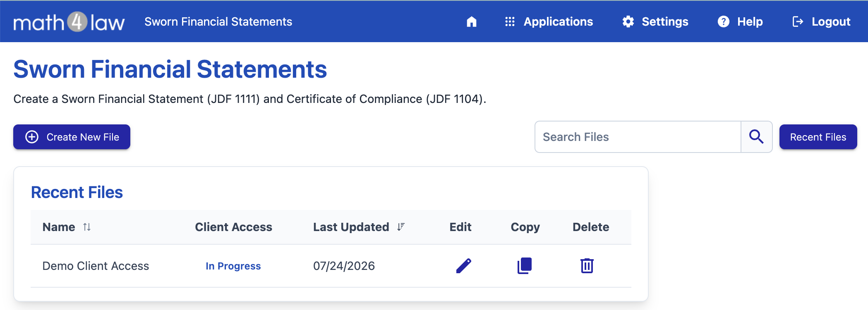Viewport: 868px width, 310px height.
Task: Run search with the magnifying glass icon
Action: 756,137
